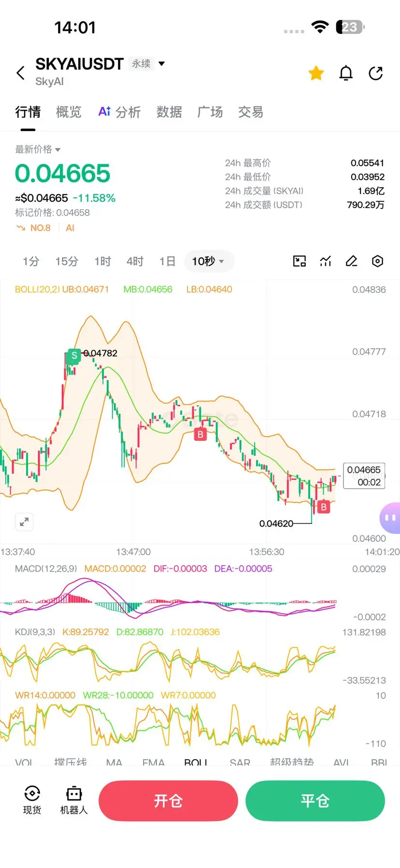Tap the back arrow icon
This screenshot has height=868, width=400.
point(20,73)
